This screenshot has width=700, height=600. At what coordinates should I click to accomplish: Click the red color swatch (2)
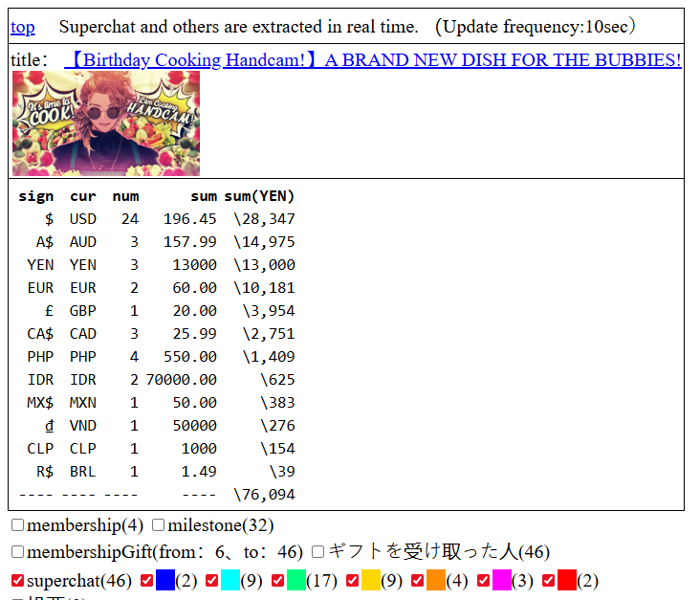pyautogui.click(x=567, y=580)
